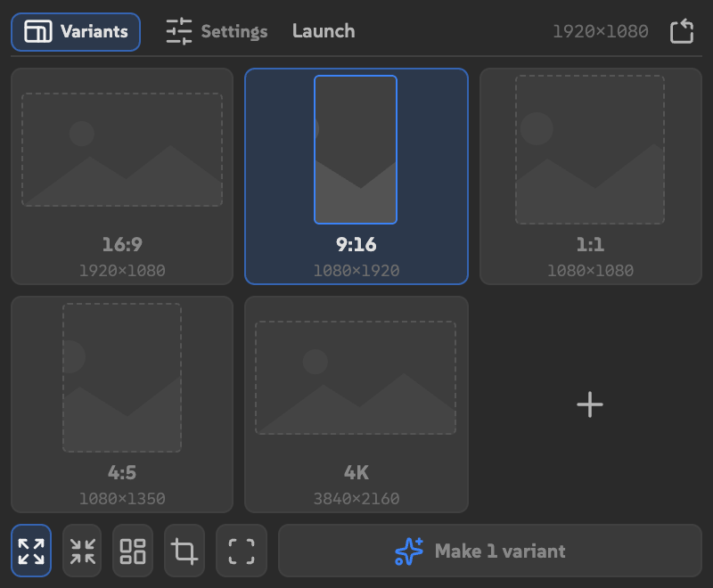The image size is (713, 588).
Task: Select the 4:5 variant card
Action: pos(122,404)
